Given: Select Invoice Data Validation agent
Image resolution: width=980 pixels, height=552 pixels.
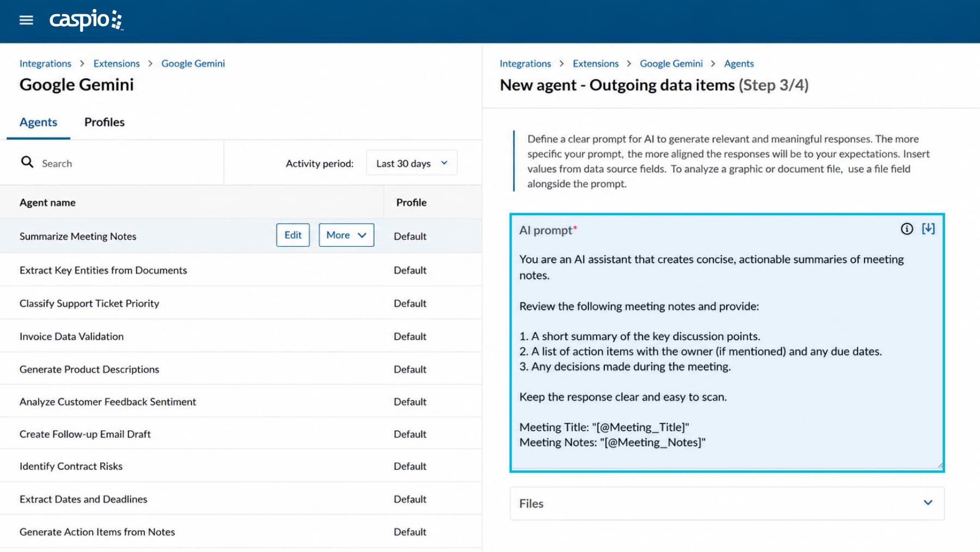Looking at the screenshot, I should 72,336.
